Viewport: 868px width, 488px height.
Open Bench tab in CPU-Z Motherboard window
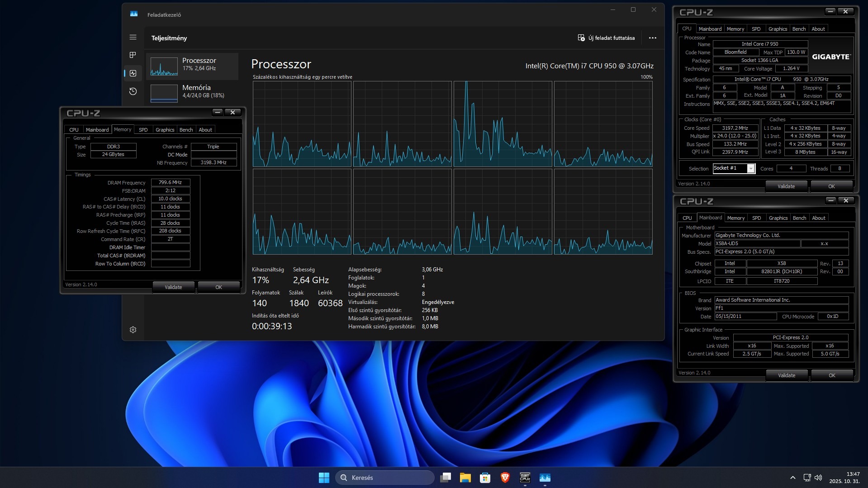799,218
